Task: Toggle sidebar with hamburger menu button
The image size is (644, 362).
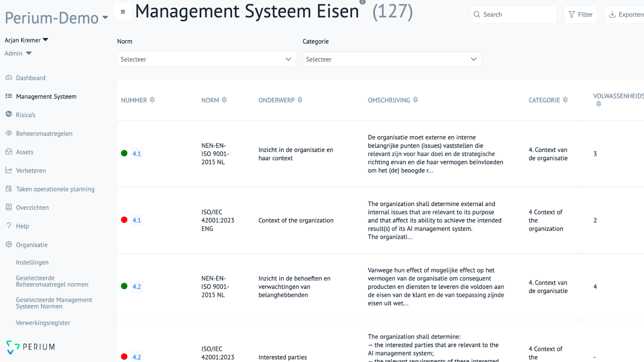Action: (x=123, y=12)
